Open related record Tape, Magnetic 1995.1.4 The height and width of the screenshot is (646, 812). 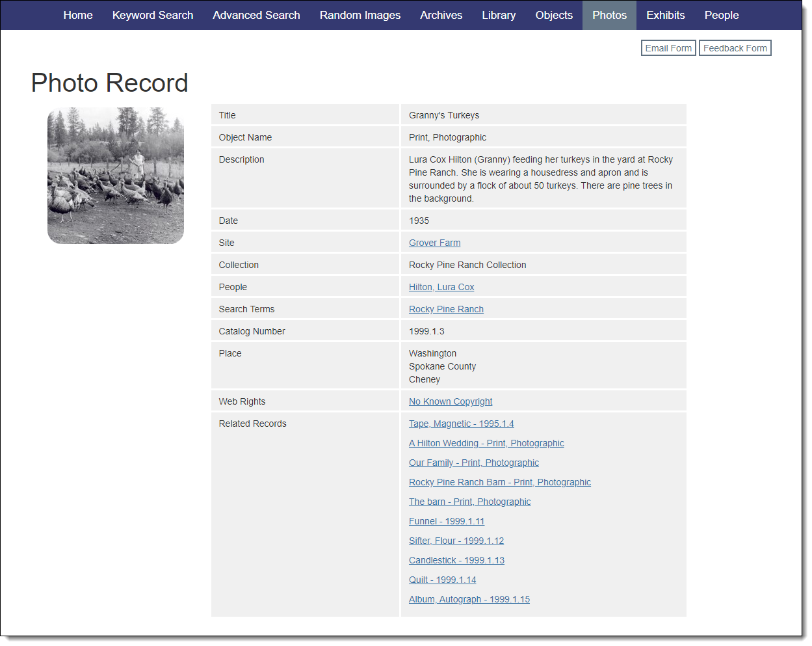[x=461, y=424]
